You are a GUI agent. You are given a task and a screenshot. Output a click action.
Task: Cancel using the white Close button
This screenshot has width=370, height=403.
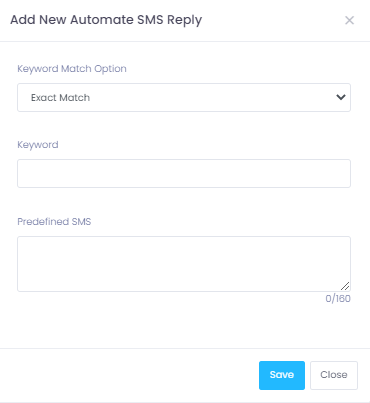pos(334,375)
